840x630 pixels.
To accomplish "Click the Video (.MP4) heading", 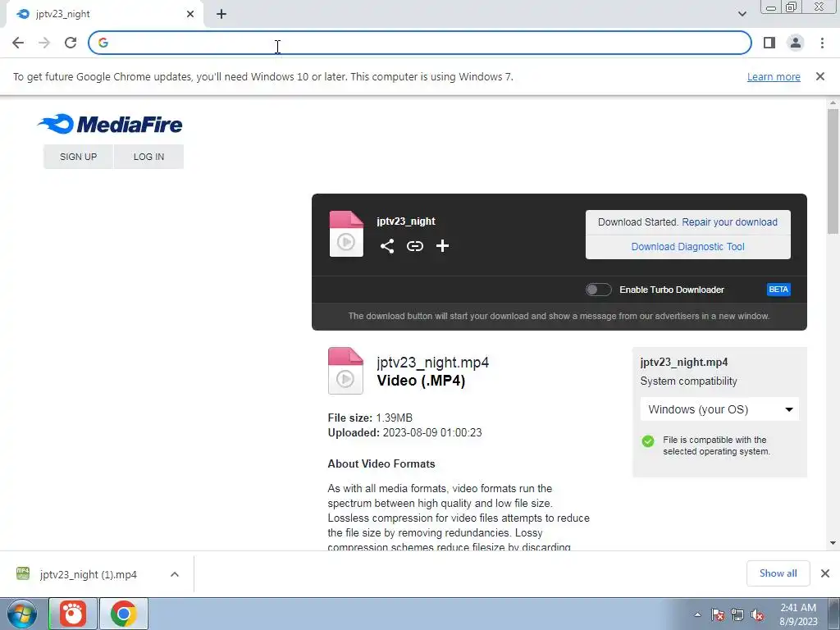I will [421, 381].
